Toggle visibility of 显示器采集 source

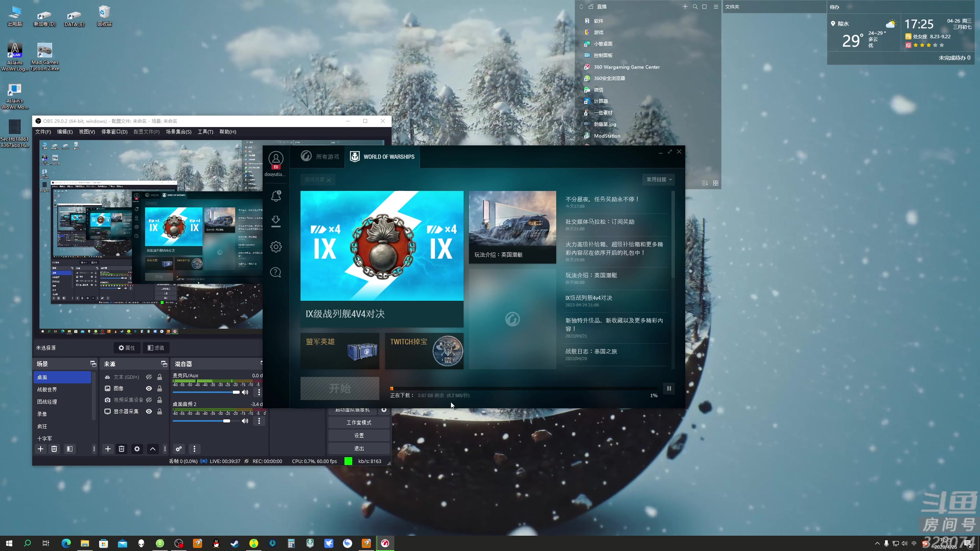coord(149,411)
